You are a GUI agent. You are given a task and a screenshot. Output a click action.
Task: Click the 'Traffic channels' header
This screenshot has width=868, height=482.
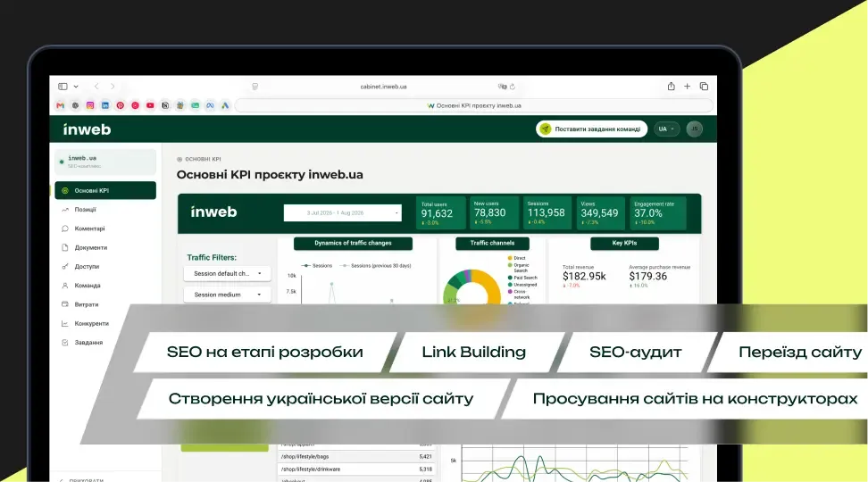(x=492, y=244)
